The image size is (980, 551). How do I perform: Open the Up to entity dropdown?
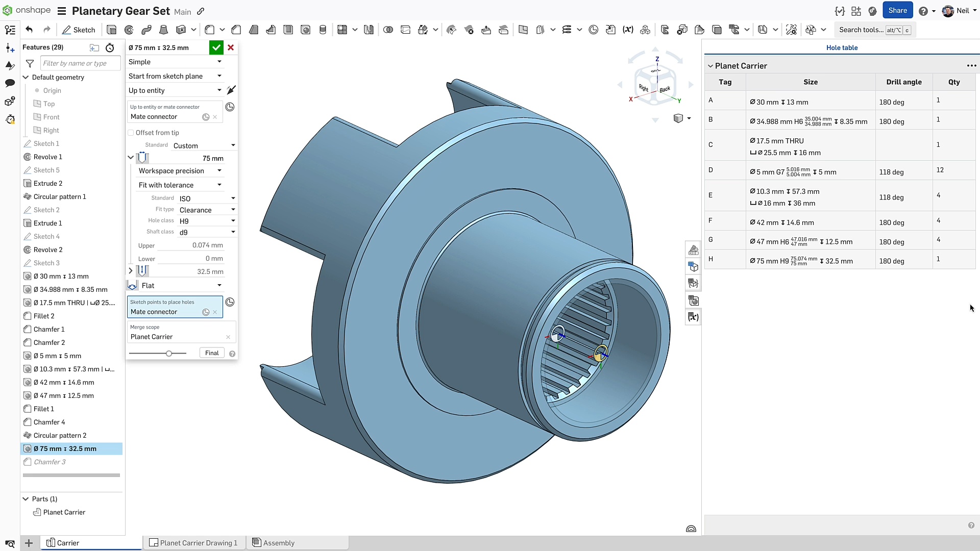click(x=175, y=90)
